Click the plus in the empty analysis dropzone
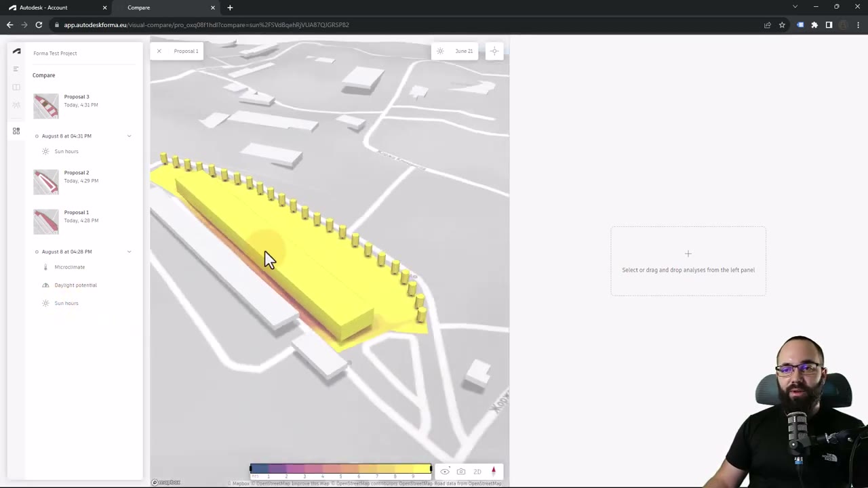Image resolution: width=868 pixels, height=488 pixels. 688,253
